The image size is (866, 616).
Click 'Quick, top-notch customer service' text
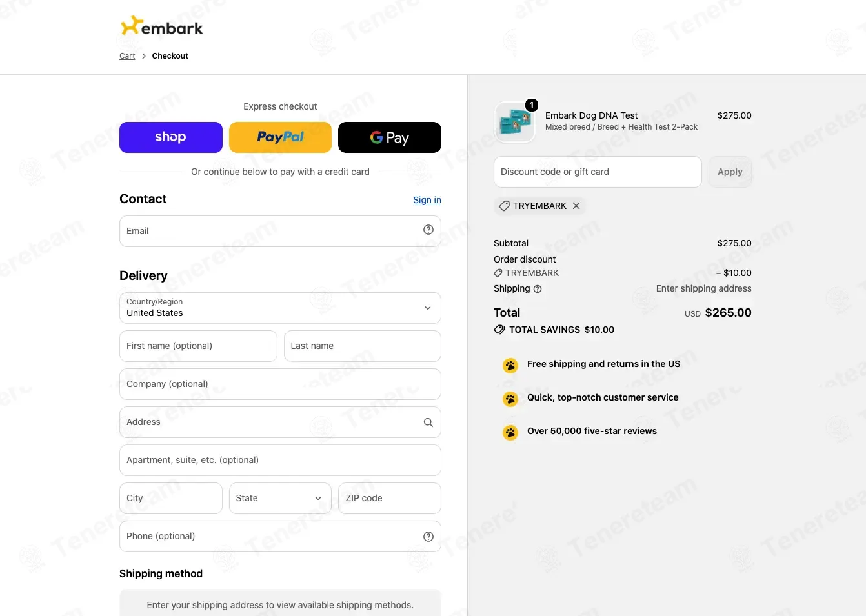603,397
